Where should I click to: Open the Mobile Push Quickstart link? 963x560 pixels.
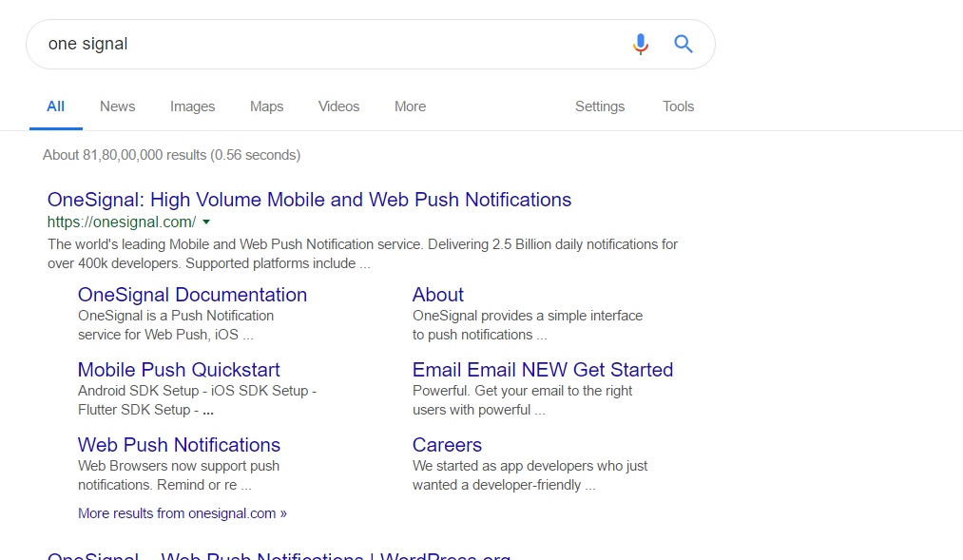(x=179, y=370)
